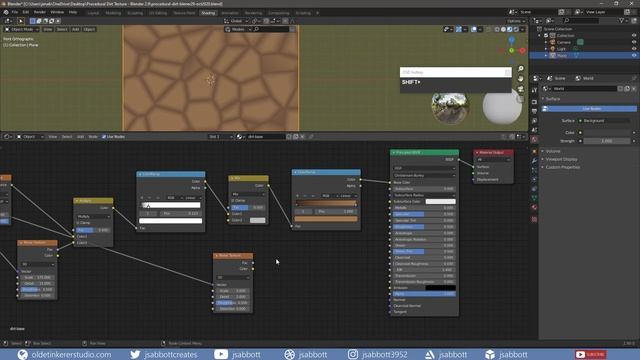Select material preview shading sphere

[x=510, y=29]
